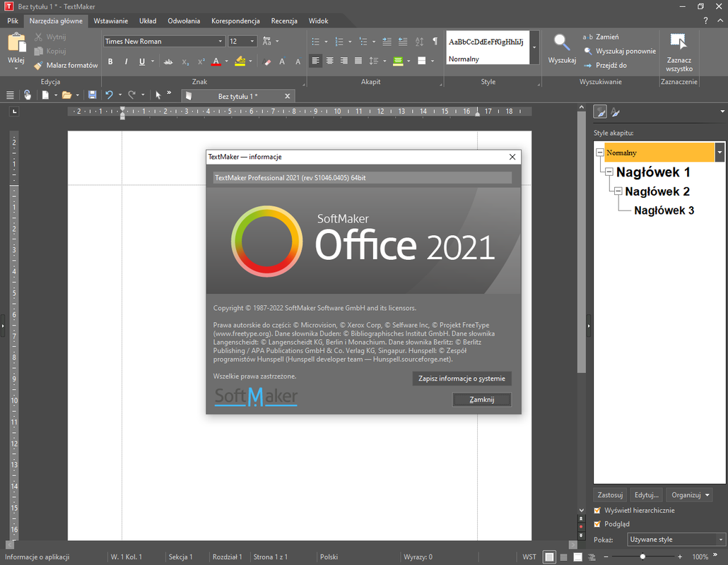
Task: Click the Zamień replace command
Action: click(x=601, y=37)
